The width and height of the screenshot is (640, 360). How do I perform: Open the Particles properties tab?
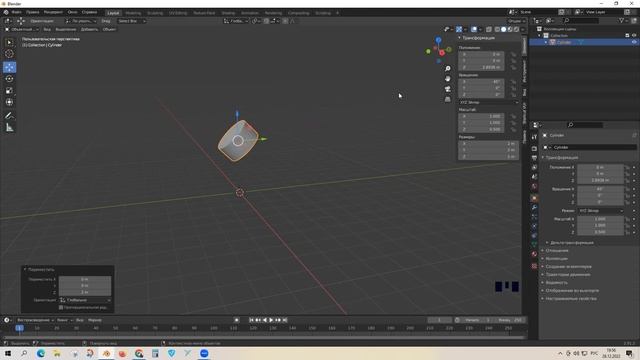(534, 217)
